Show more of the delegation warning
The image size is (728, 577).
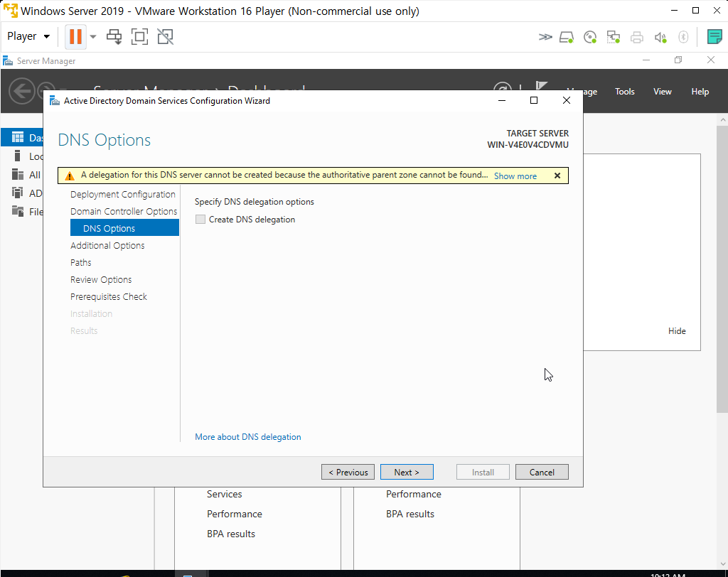pyautogui.click(x=515, y=176)
